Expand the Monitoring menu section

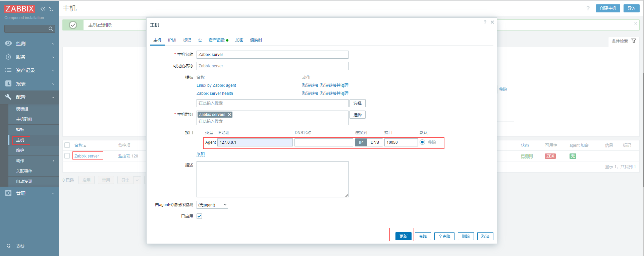53,44
